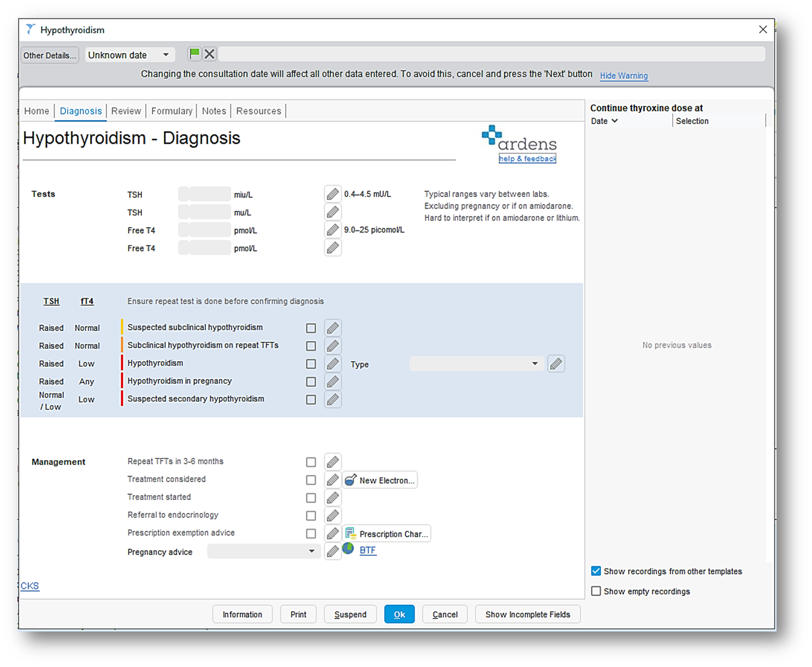Tick the Hypothyroidism checkbox

point(311,364)
